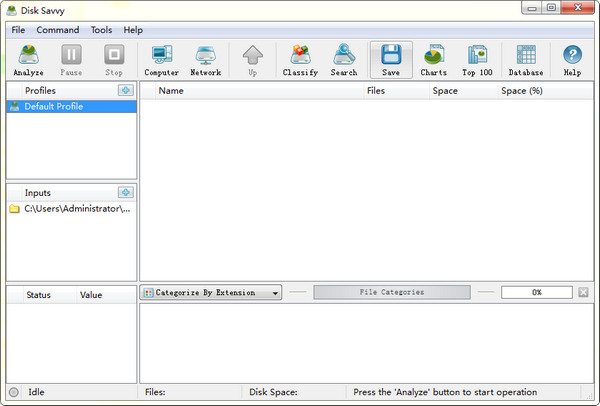Viewport: 600px width, 406px height.
Task: Launch the Classify tool
Action: tap(299, 60)
